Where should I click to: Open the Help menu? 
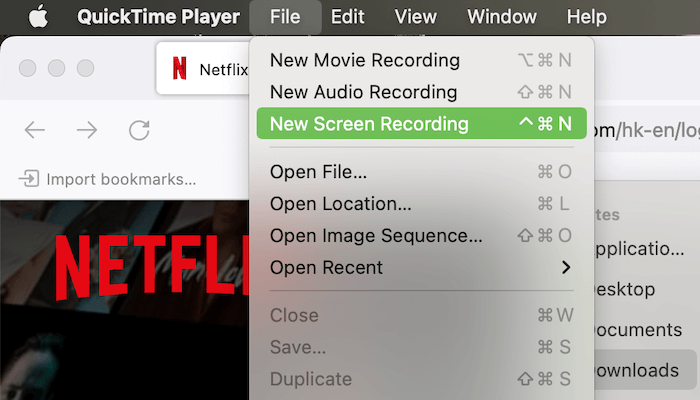(x=586, y=16)
